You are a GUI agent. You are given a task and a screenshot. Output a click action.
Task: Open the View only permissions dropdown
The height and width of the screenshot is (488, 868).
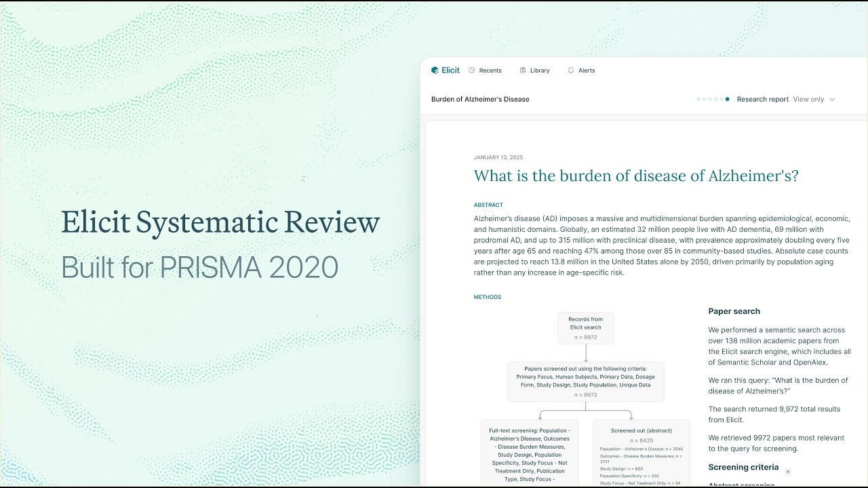[814, 99]
